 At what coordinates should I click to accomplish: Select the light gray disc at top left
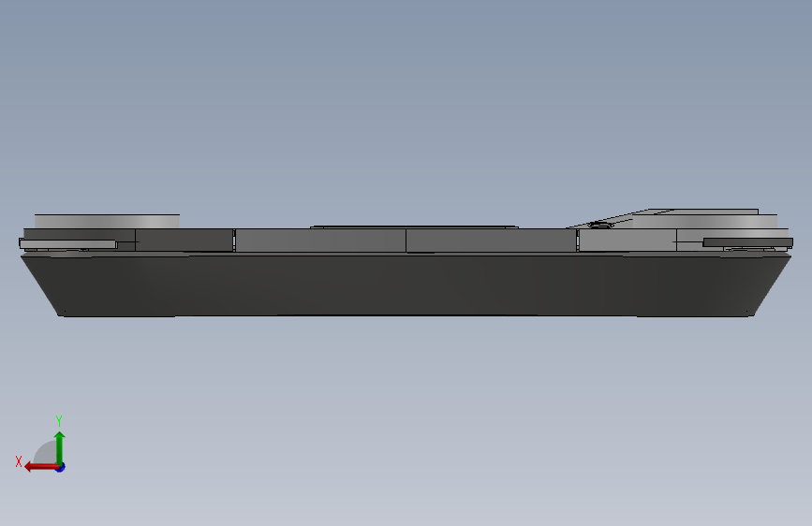[107, 221]
